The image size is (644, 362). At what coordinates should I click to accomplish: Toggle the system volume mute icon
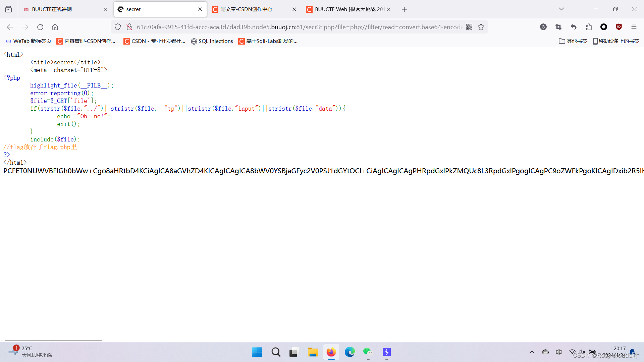pyautogui.click(x=582, y=352)
